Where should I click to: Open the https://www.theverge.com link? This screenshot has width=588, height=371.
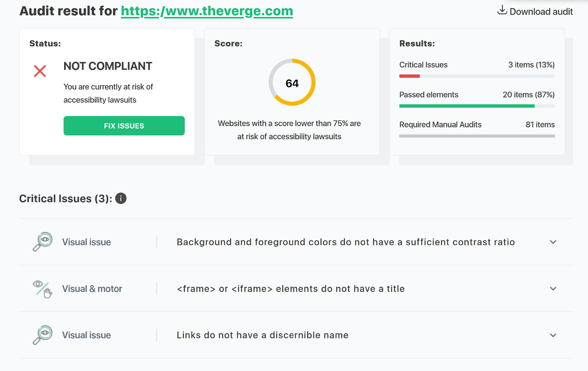click(x=207, y=11)
